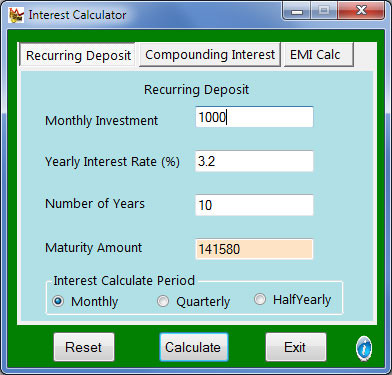Click the Maturity Amount result field
This screenshot has height=375, width=392.
point(254,249)
